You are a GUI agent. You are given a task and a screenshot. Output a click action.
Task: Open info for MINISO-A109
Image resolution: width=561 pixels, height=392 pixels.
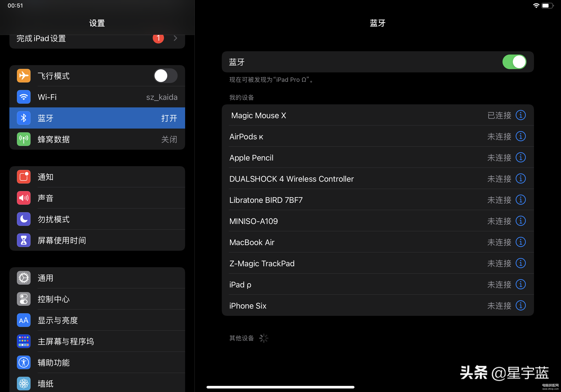click(521, 221)
